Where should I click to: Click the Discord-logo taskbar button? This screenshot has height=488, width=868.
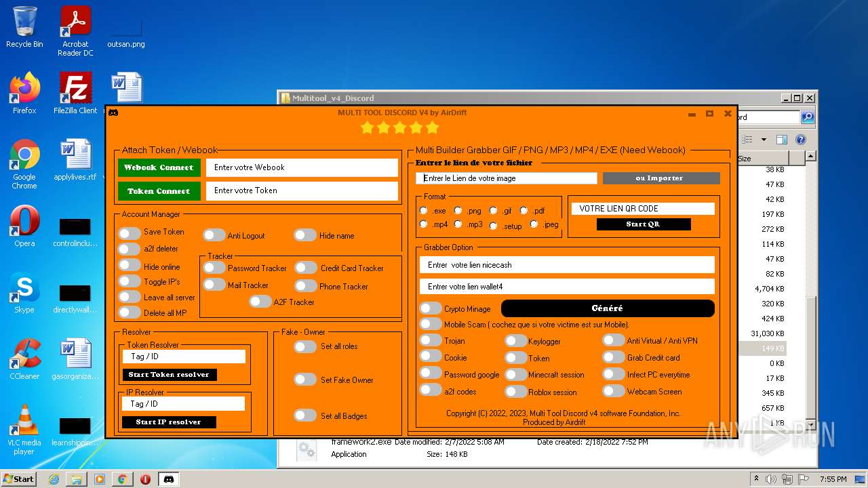pyautogui.click(x=169, y=479)
